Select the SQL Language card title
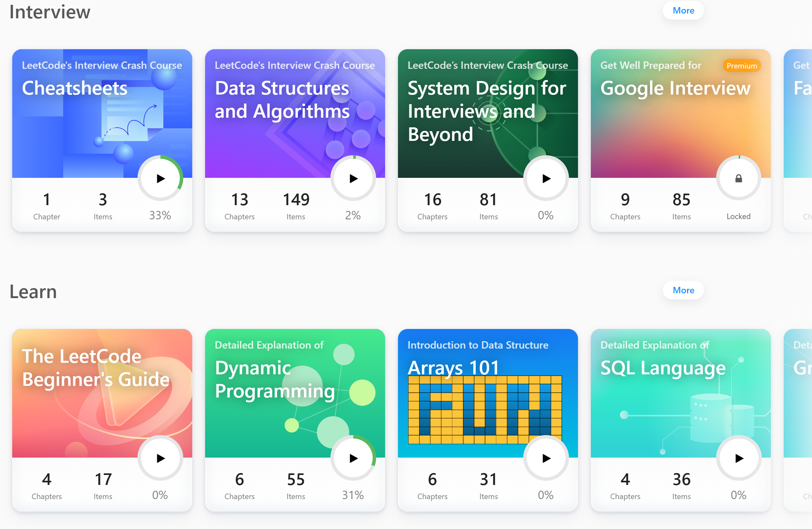Viewport: 812px width, 529px height. (663, 368)
